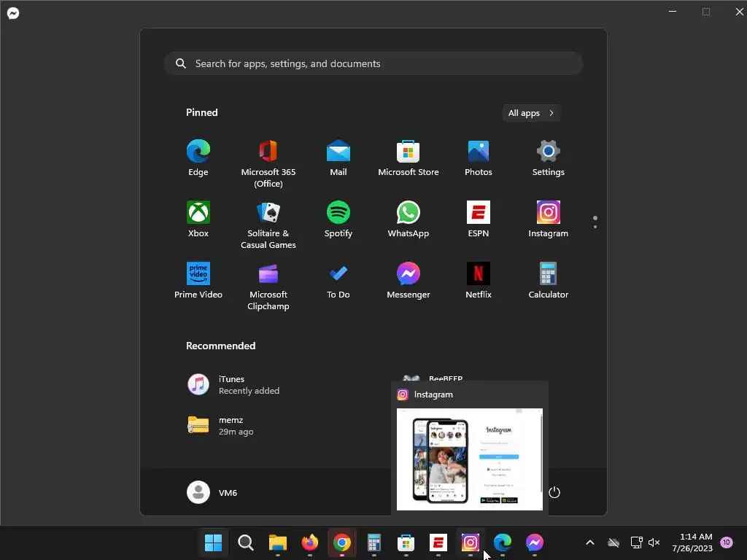747x560 pixels.
Task: Click the Windows Start button on the taskbar
Action: [x=213, y=542]
